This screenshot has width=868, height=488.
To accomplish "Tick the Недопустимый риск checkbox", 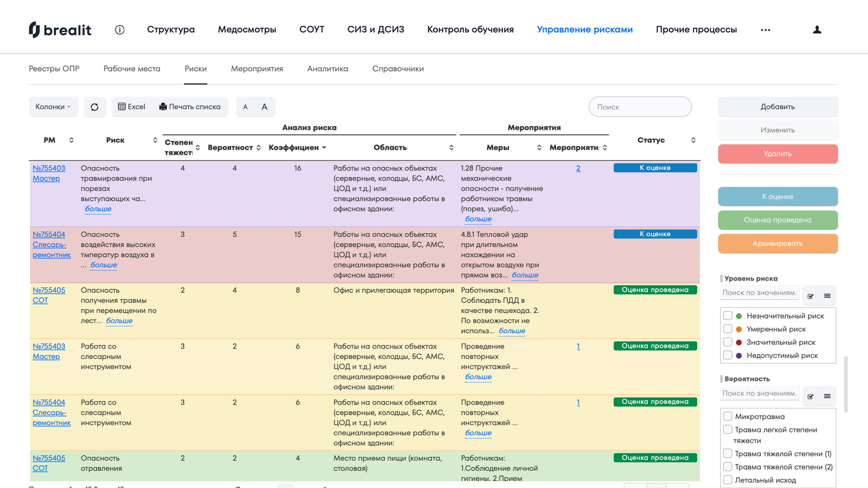I will click(x=727, y=355).
